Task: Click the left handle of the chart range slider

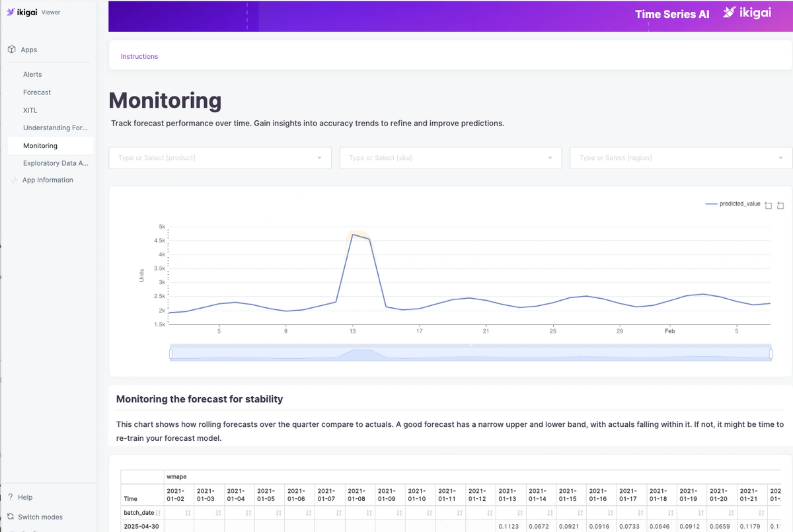Action: coord(170,354)
